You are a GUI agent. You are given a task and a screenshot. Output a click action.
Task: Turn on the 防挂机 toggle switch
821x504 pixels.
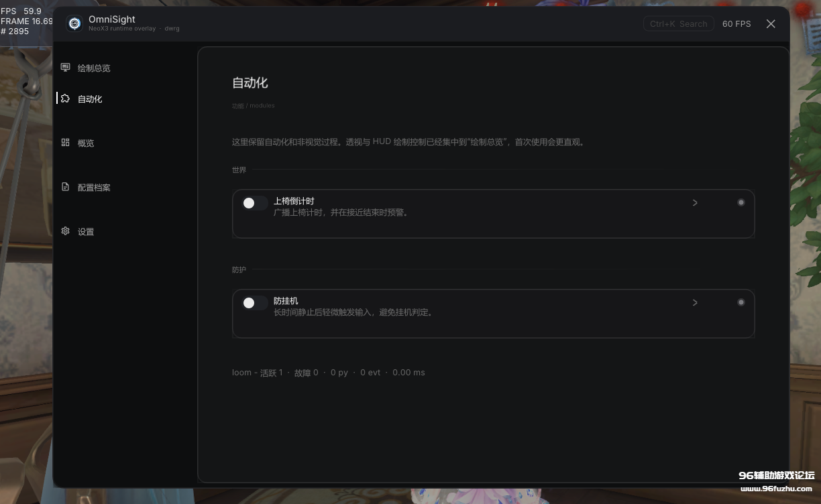click(x=255, y=303)
